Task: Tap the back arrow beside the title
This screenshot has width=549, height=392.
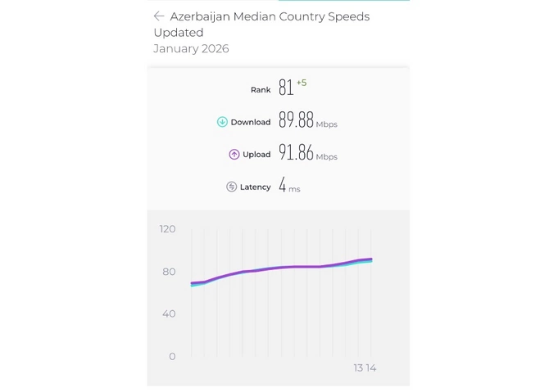Action: tap(159, 16)
